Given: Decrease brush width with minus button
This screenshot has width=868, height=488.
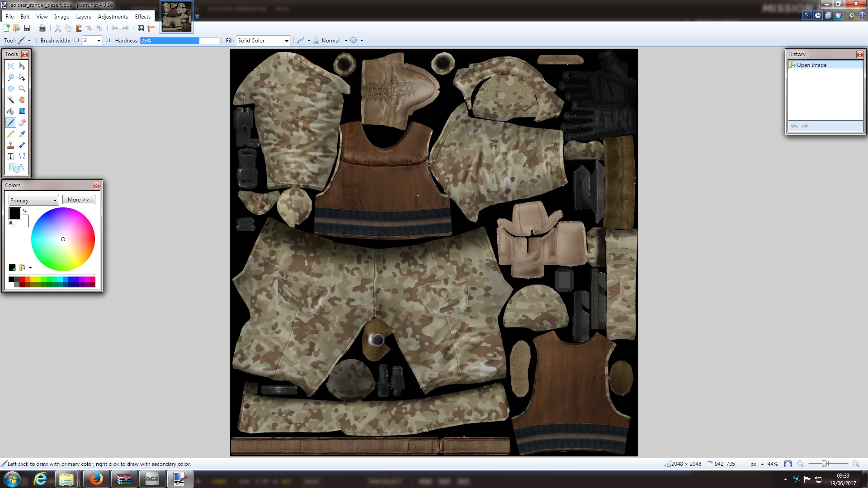Looking at the screenshot, I should click(x=76, y=40).
